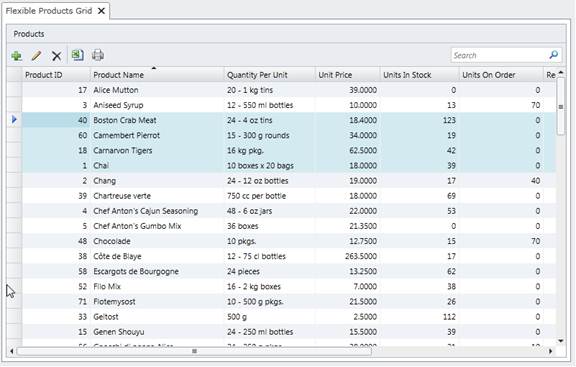576x367 pixels.
Task: Click the Export to Excel icon
Action: [78, 55]
